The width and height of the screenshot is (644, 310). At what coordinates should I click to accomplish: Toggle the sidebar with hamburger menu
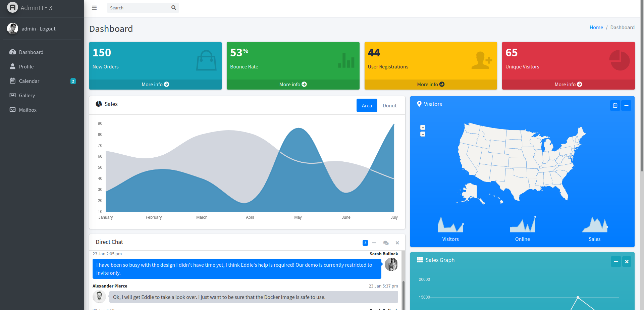pyautogui.click(x=94, y=7)
